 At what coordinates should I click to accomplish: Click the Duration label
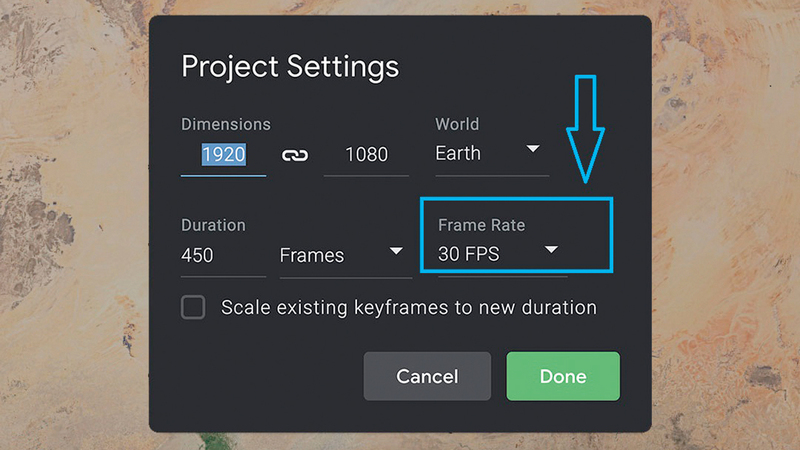213,225
